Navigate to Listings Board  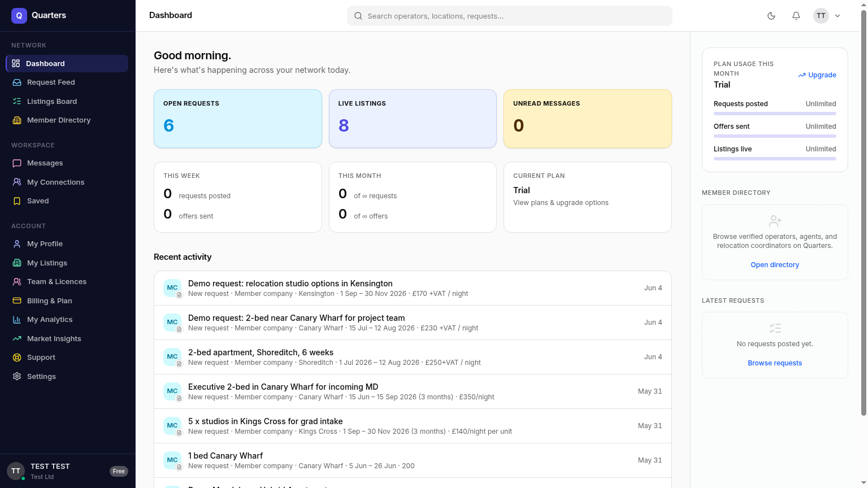[x=67, y=102]
